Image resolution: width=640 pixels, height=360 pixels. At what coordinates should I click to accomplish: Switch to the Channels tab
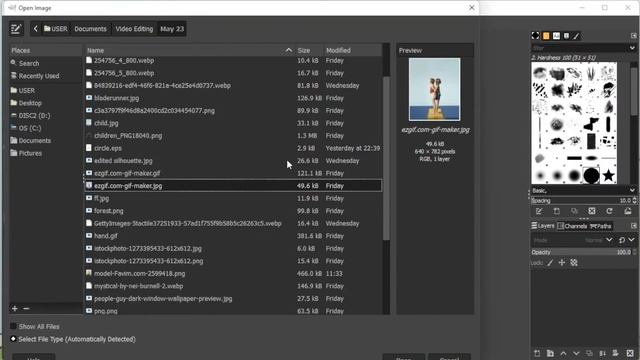pyautogui.click(x=572, y=226)
